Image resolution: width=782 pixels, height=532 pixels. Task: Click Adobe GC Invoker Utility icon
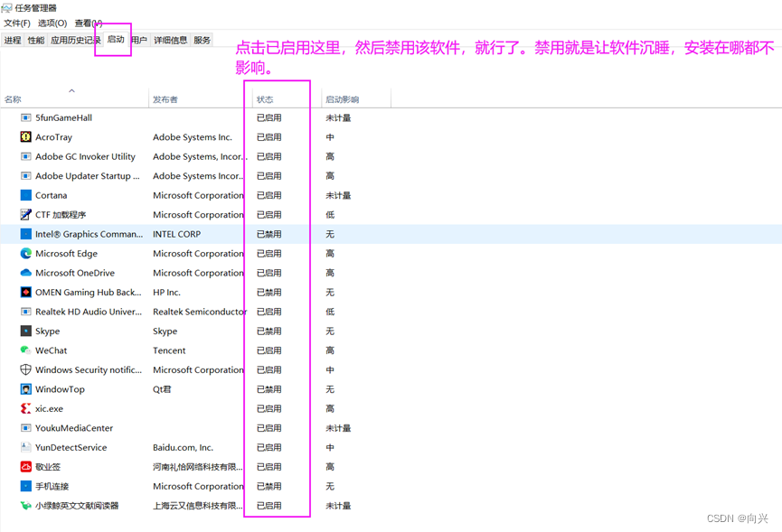[25, 156]
